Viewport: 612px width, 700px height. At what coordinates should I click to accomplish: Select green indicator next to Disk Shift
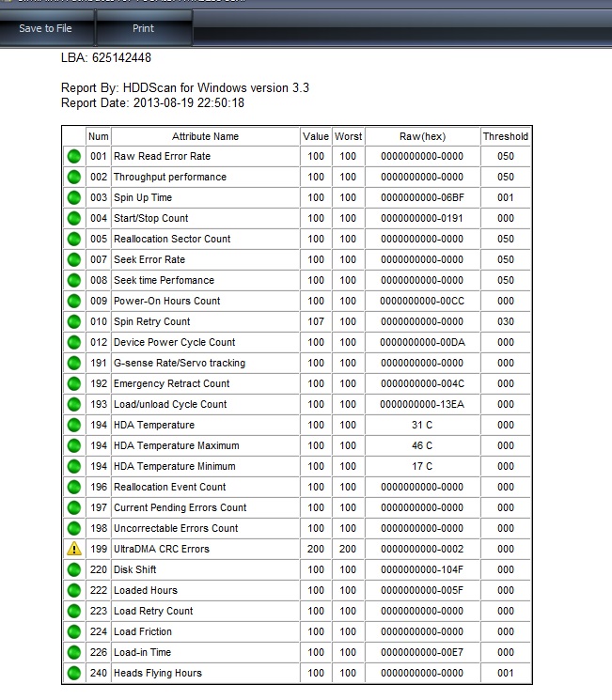pyautogui.click(x=74, y=569)
